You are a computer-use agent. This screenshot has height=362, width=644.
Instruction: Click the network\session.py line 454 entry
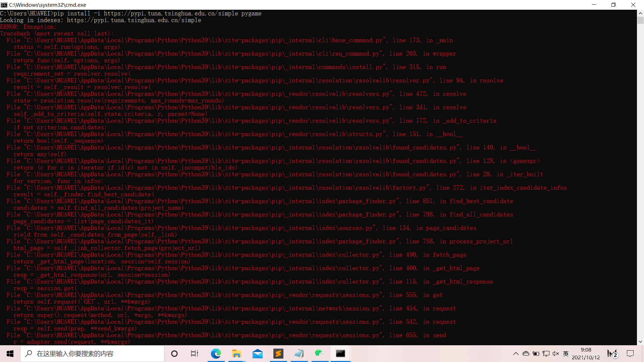point(231,308)
